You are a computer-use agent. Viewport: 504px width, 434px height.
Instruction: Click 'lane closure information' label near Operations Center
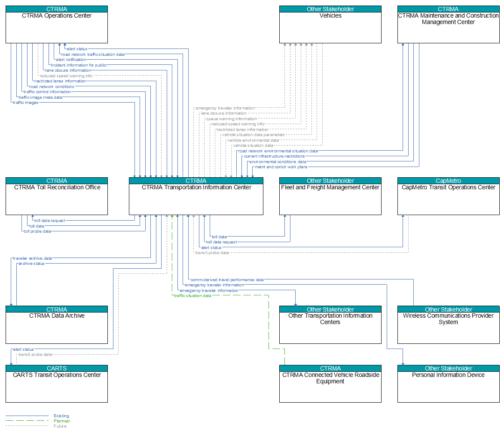coord(68,70)
